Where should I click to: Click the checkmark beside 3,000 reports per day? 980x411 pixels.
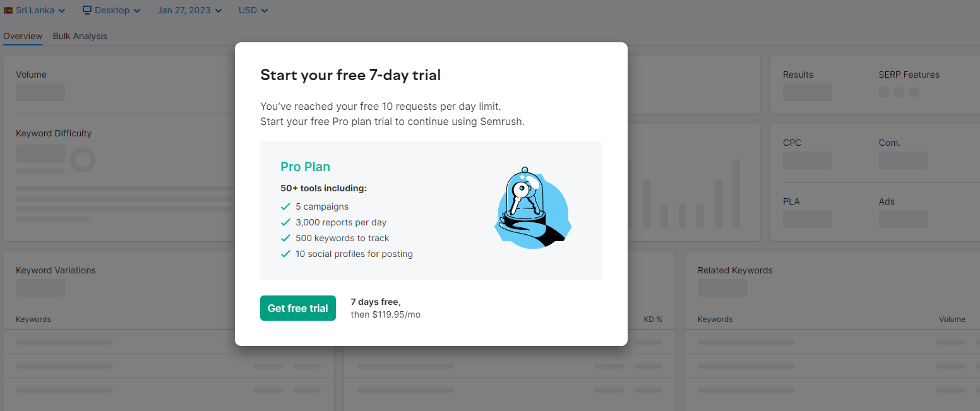point(285,222)
